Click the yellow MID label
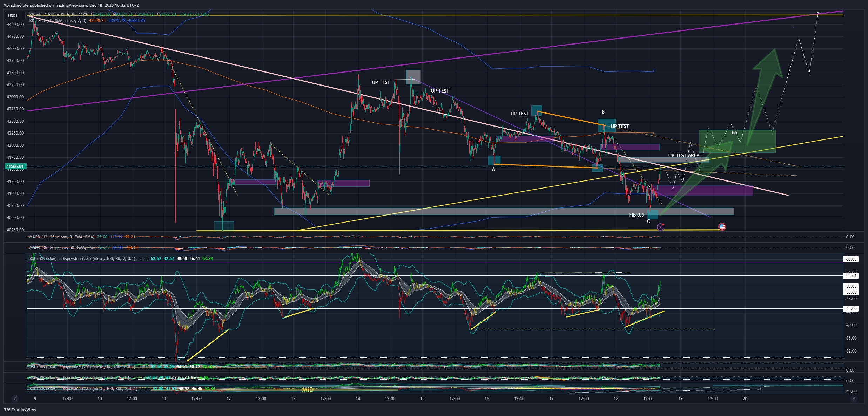This screenshot has height=416, width=868. click(x=308, y=390)
